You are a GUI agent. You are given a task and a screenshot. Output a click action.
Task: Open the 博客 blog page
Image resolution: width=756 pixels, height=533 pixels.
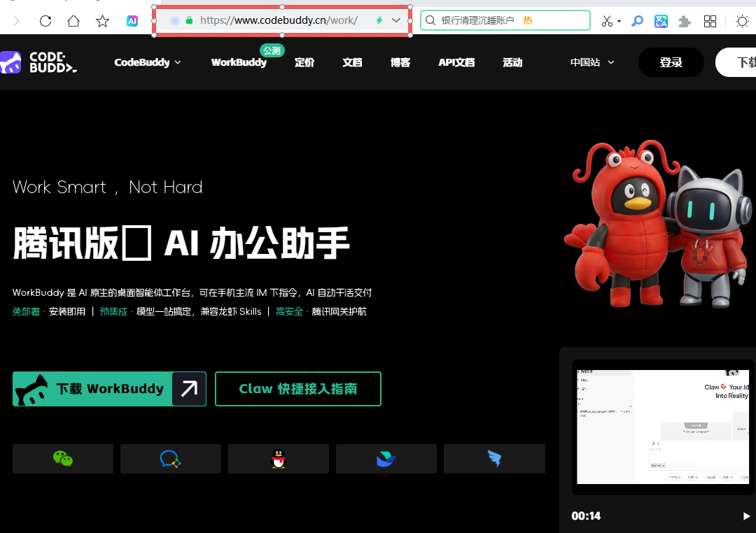[x=400, y=62]
